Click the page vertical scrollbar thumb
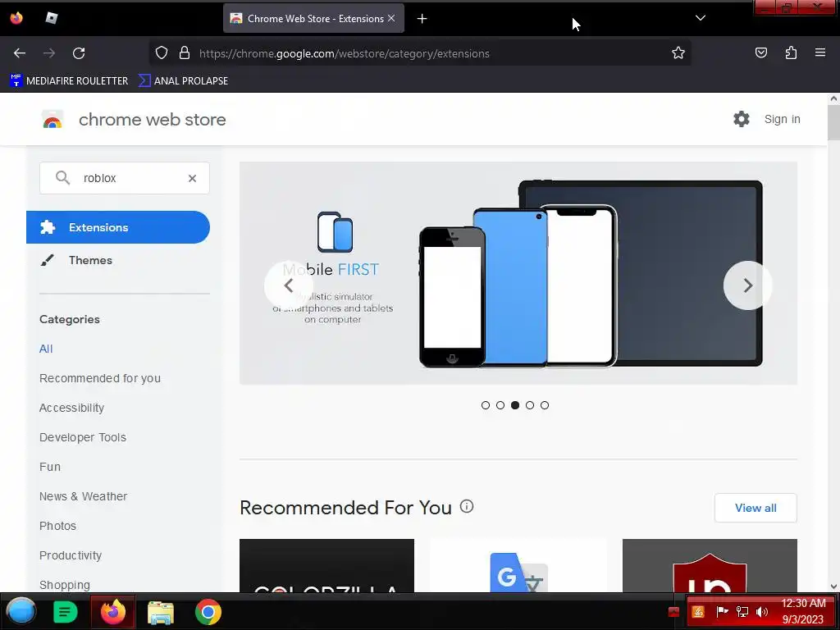The width and height of the screenshot is (840, 630). click(x=833, y=122)
